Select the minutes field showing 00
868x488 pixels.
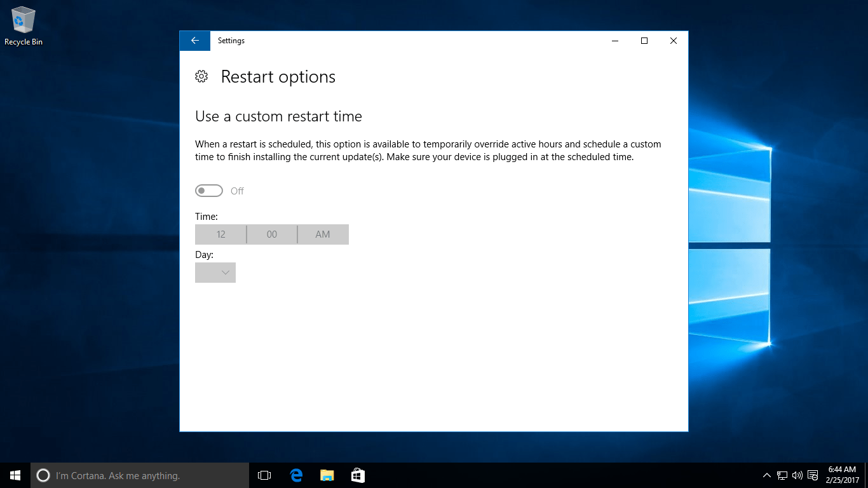tap(271, 234)
